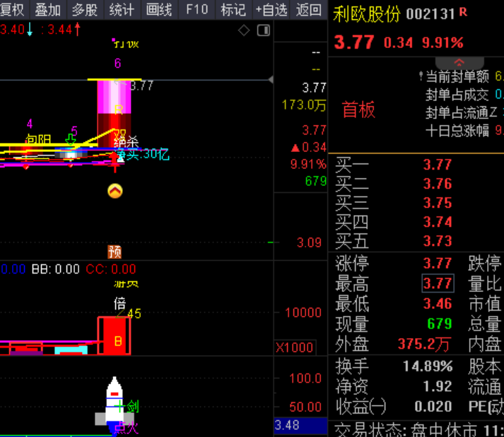Open the 统计 statistics menu
Image resolution: width=504 pixels, height=437 pixels.
(122, 10)
